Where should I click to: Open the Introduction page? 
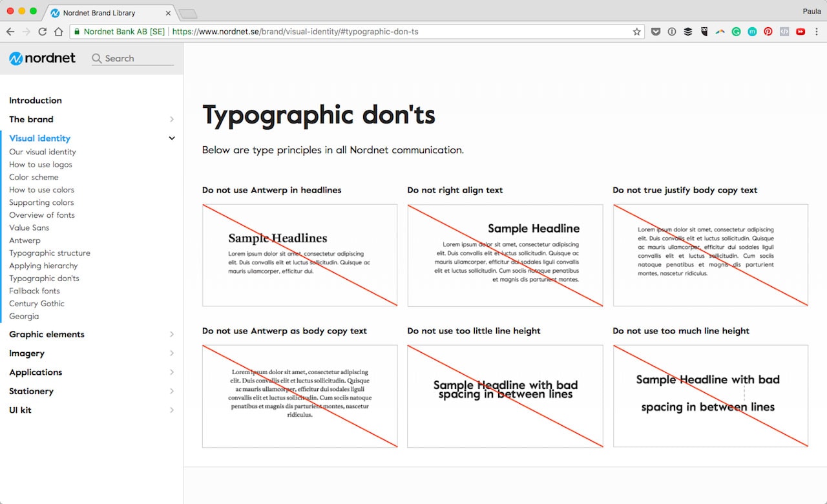[x=36, y=100]
